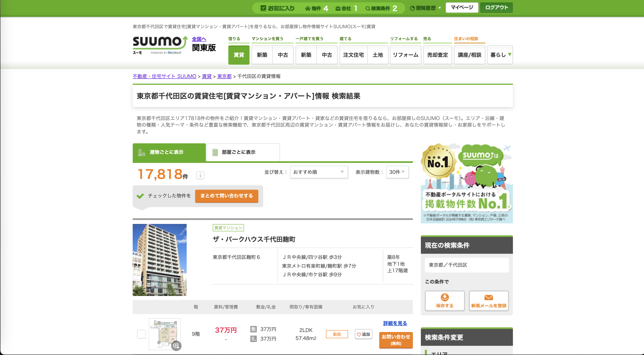Screen dimensions: 644x355
Task: Click the info icon beside 17,818件
Action: click(200, 175)
